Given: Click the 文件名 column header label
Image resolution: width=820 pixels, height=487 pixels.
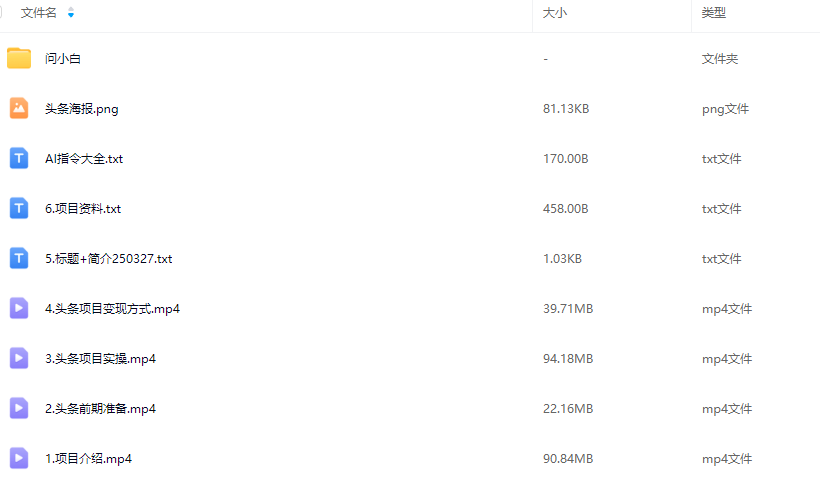Looking at the screenshot, I should coord(39,13).
